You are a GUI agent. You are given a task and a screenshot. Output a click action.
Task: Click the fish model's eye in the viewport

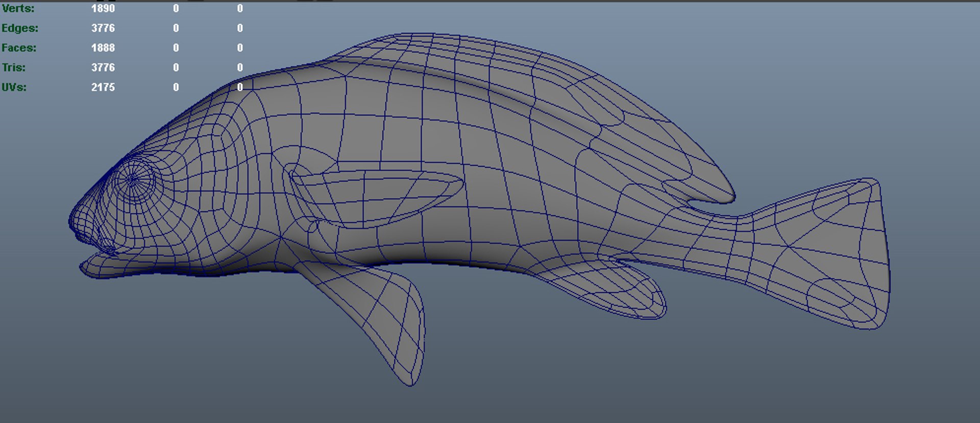click(134, 179)
